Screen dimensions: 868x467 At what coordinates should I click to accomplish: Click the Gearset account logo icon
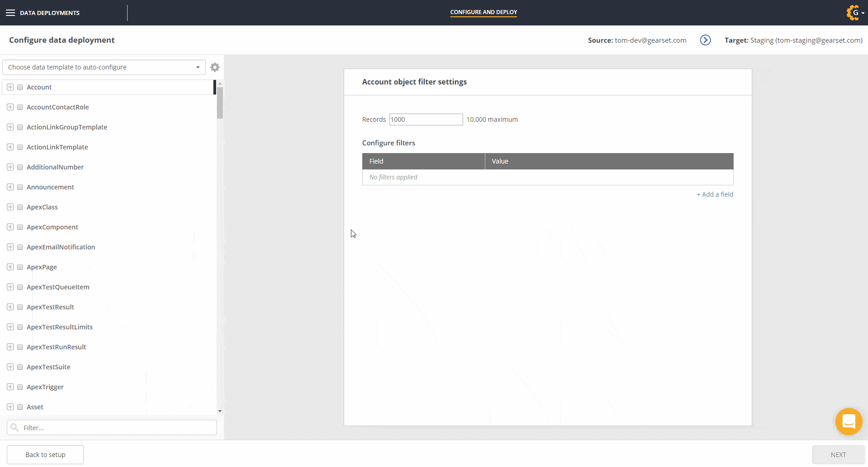(x=853, y=13)
